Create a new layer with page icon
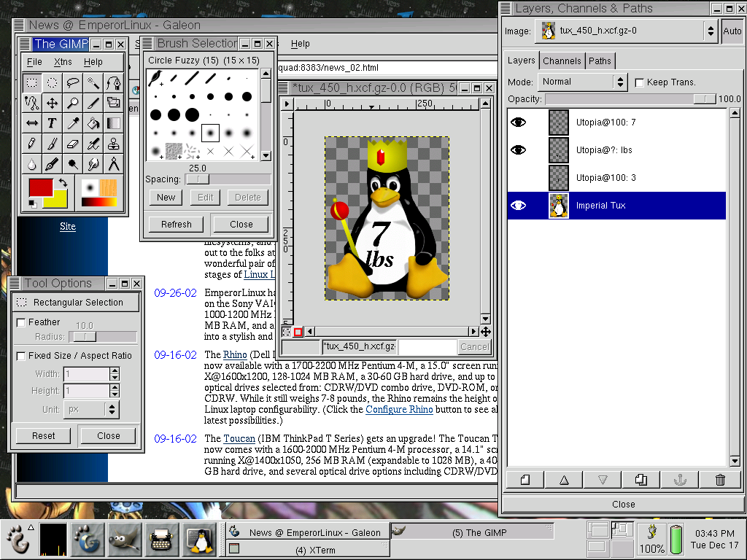Viewport: 747px width, 560px height. pyautogui.click(x=525, y=480)
